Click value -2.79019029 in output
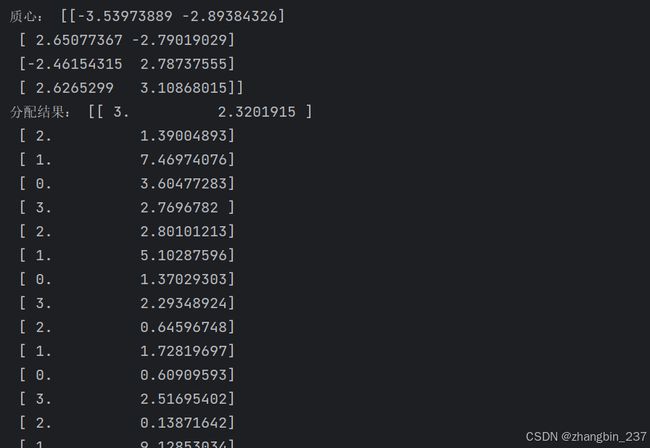Viewport: 650px width, 448px height. (x=179, y=40)
